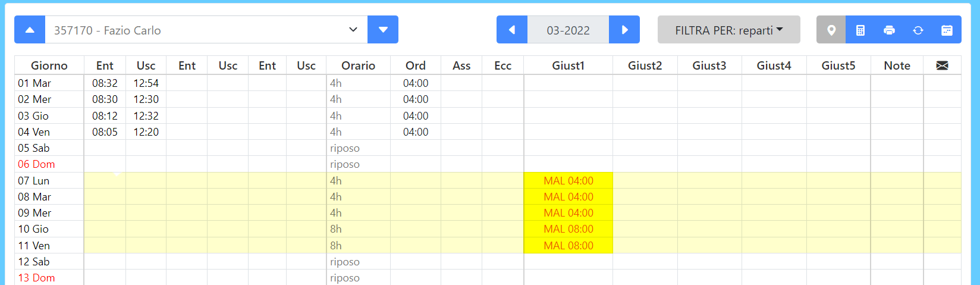Image resolution: width=980 pixels, height=285 pixels.
Task: Select the Giust5 column header
Action: pos(838,65)
